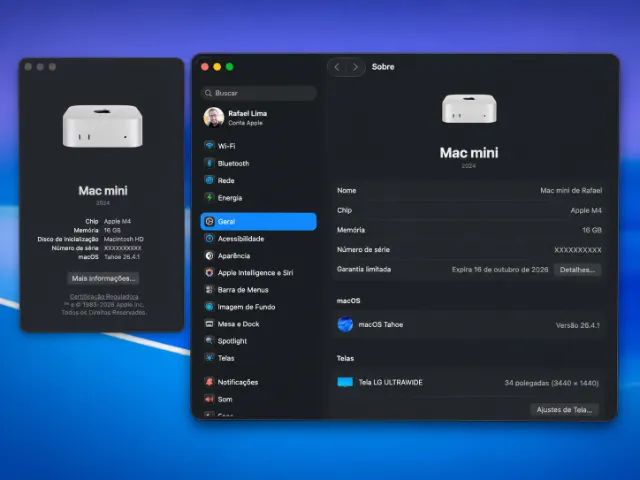This screenshot has height=480, width=640.
Task: Select Imagem de Fundo in sidebar
Action: [x=259, y=307]
